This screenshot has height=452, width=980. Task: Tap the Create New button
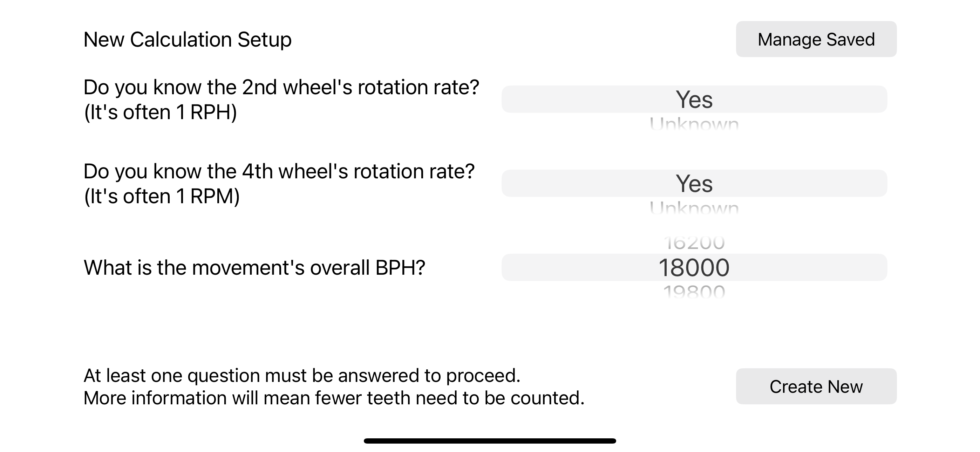816,386
